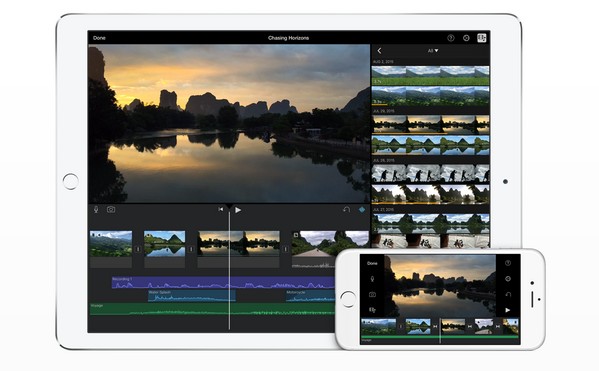Open the iPhone help icon
599x371 pixels.
point(508,263)
